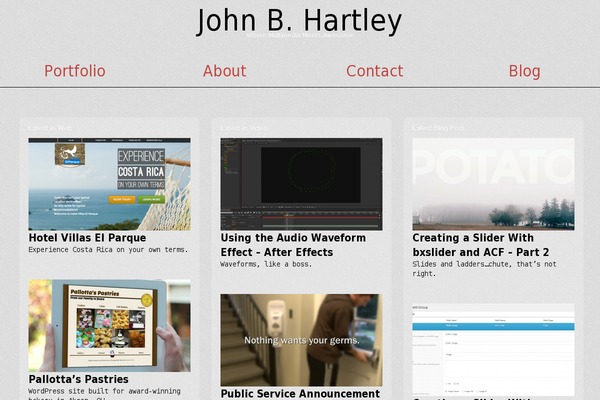Click the Latest in Video heading
This screenshot has width=600, height=400.
point(244,128)
